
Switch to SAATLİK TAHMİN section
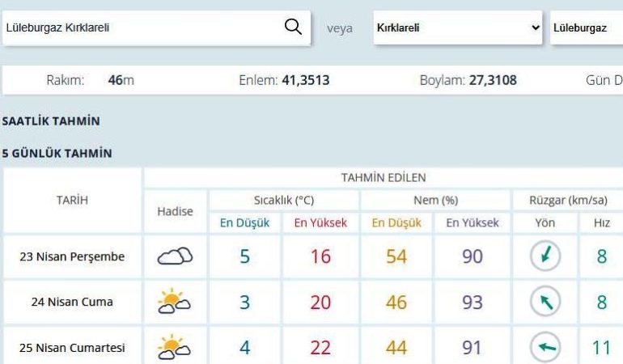pyautogui.click(x=51, y=121)
